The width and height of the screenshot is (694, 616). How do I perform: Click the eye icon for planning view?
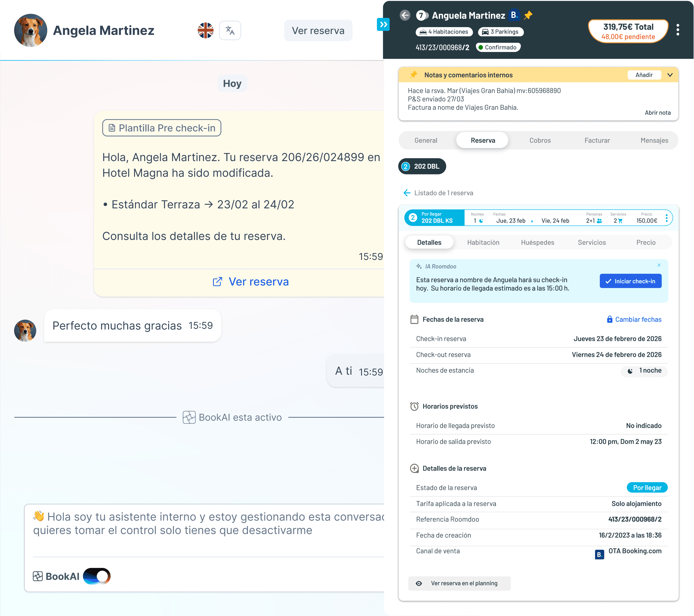[x=419, y=583]
